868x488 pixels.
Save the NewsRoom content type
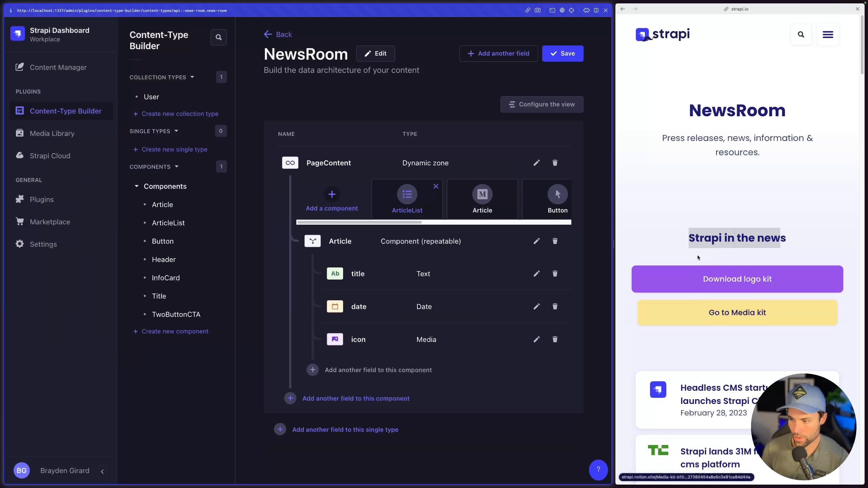563,54
